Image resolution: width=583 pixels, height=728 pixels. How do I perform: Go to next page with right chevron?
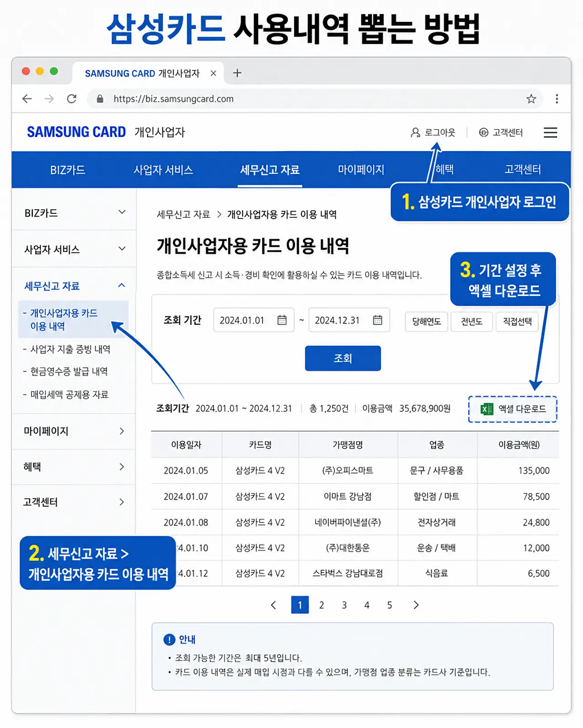tap(416, 605)
